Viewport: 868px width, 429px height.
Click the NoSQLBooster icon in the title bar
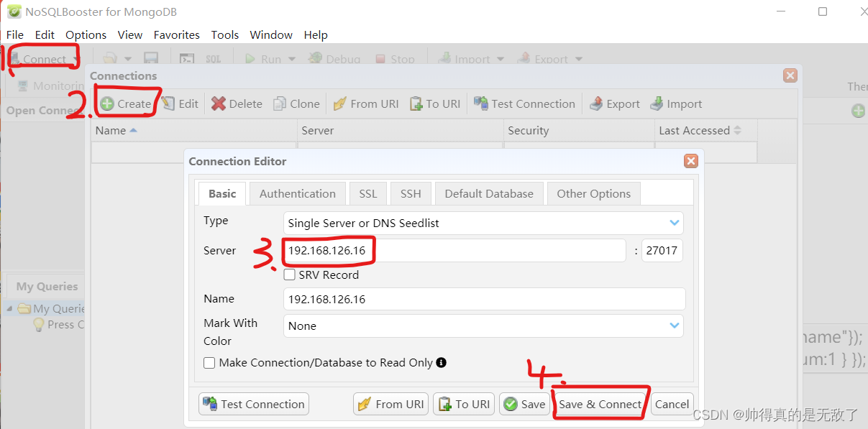(x=14, y=11)
